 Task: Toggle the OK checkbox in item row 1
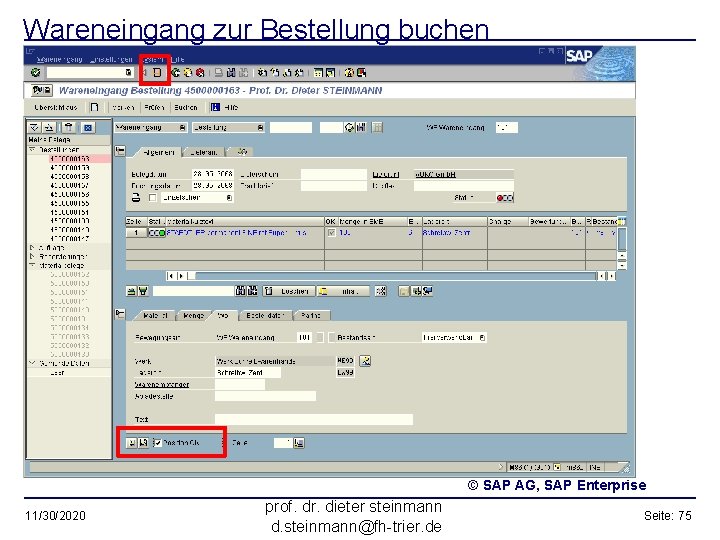pos(331,233)
